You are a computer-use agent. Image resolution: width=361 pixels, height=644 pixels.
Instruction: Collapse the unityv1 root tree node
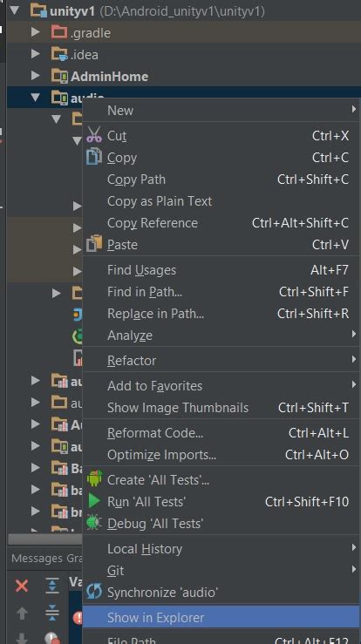pyautogui.click(x=15, y=10)
